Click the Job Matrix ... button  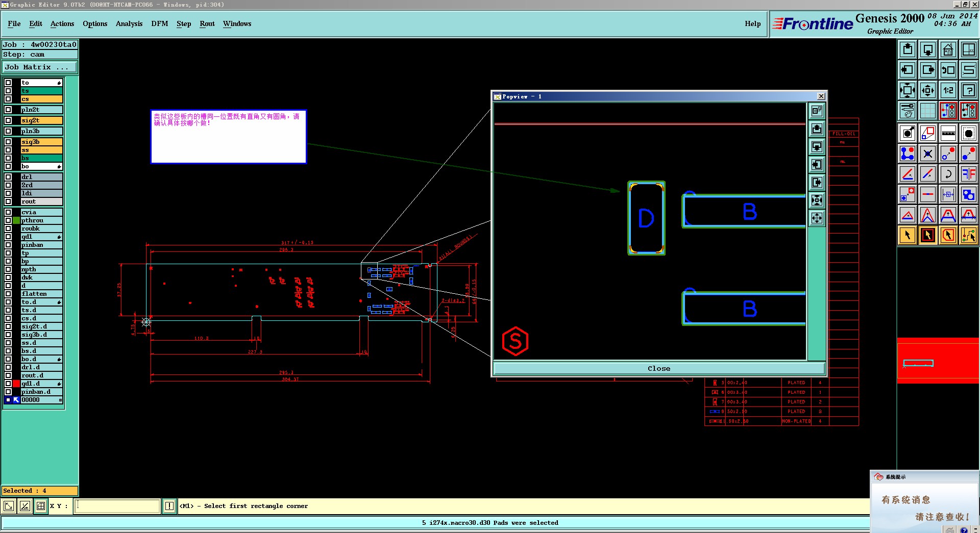click(40, 67)
